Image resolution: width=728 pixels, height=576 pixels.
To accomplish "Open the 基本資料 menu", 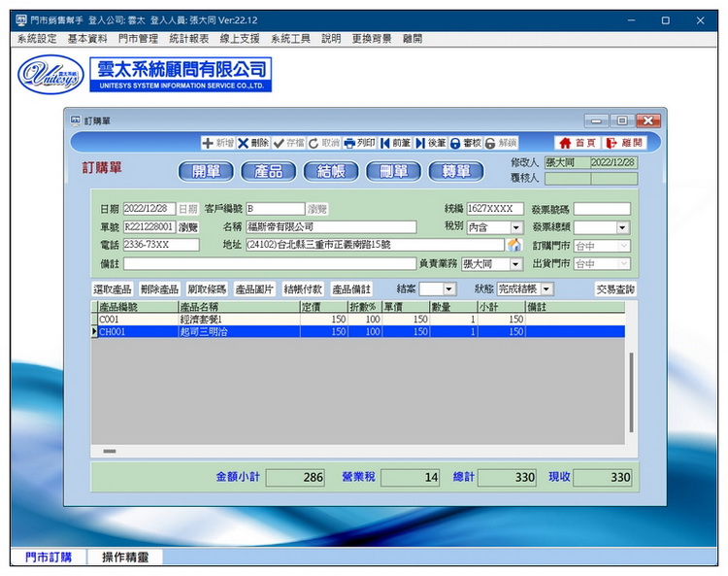I will click(87, 39).
